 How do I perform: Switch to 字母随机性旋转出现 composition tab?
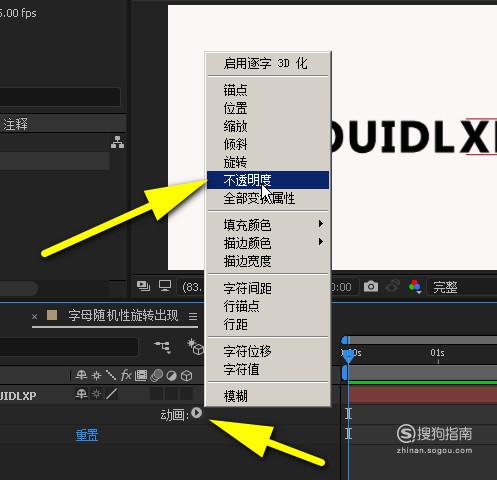point(123,315)
